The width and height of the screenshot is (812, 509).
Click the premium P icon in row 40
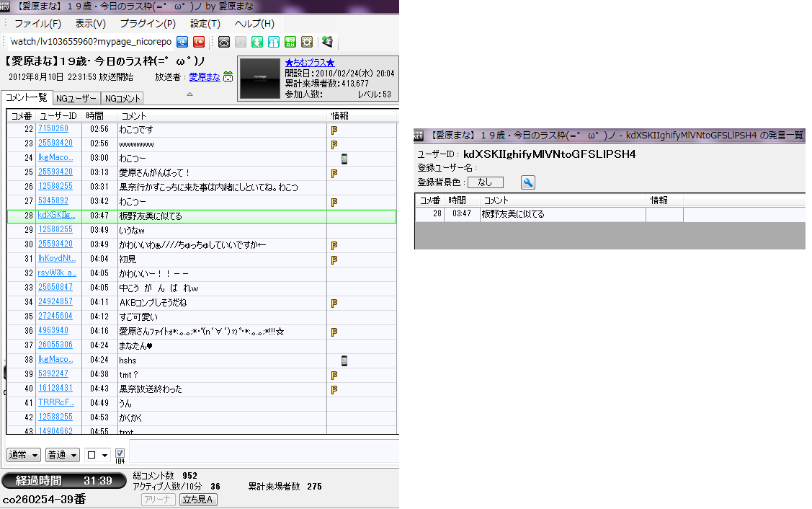[334, 389]
